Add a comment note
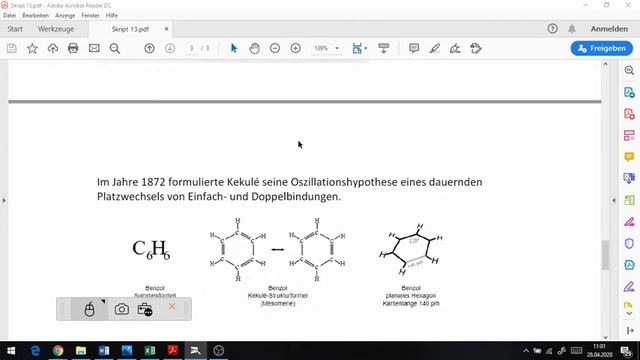Image resolution: width=640 pixels, height=360 pixels. 414,49
